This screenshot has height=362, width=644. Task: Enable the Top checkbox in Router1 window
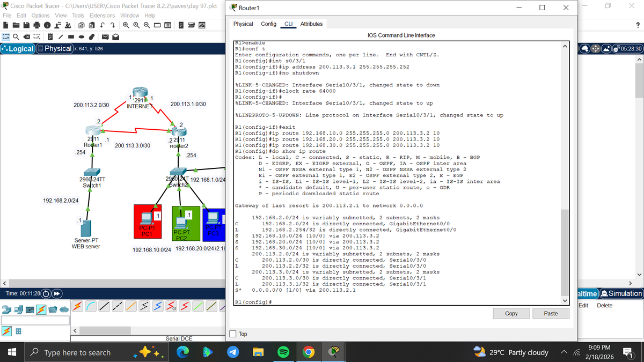tap(233, 334)
